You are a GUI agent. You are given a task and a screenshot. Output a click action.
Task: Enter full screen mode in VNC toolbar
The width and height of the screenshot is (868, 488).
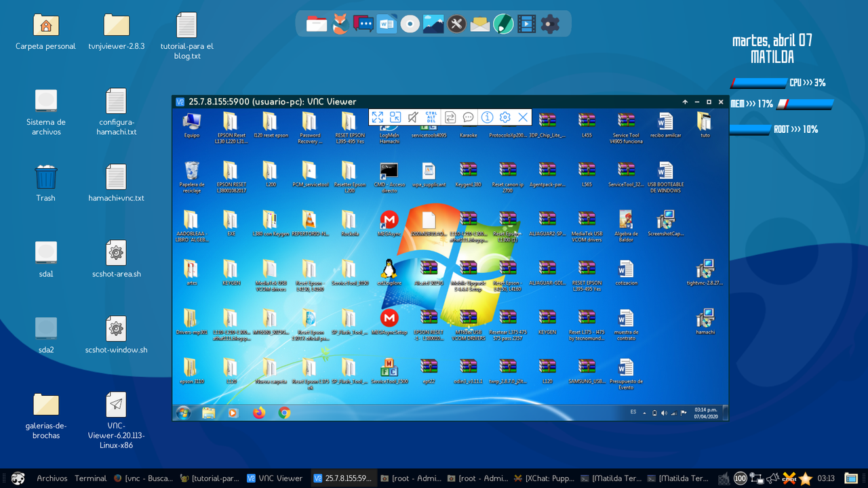(x=378, y=117)
